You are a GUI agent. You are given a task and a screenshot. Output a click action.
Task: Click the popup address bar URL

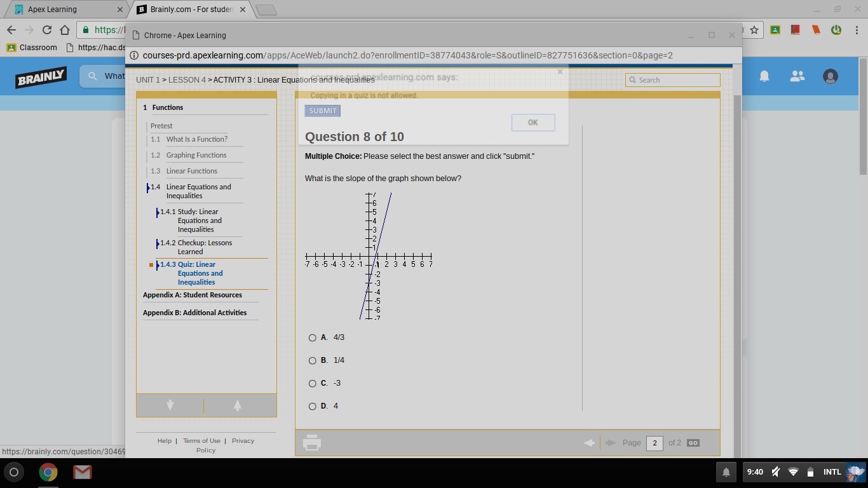click(x=407, y=55)
